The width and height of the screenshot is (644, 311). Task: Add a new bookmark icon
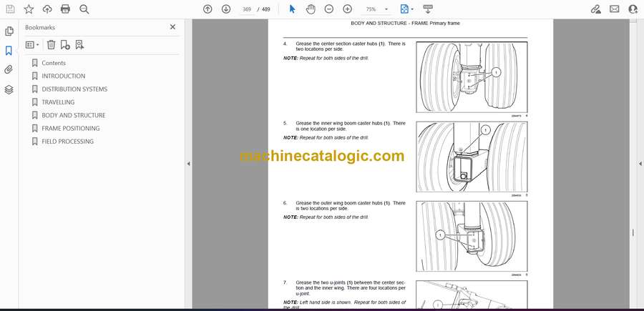point(65,45)
